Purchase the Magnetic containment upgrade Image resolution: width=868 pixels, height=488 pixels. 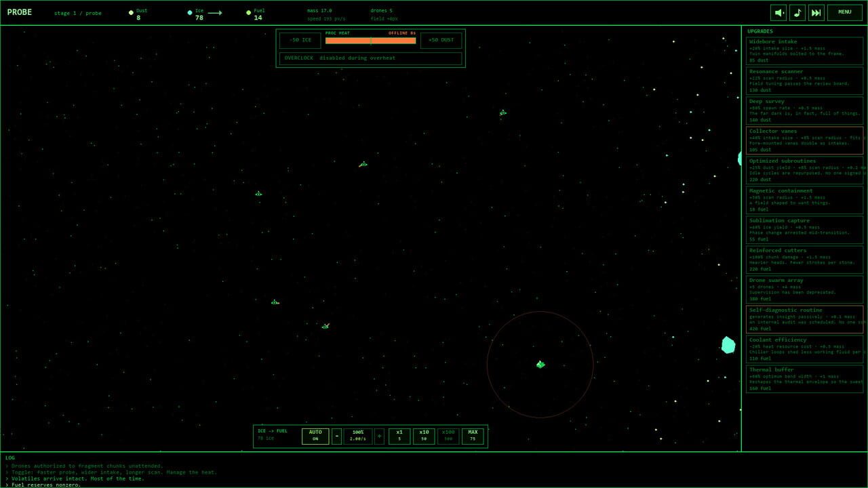point(805,200)
